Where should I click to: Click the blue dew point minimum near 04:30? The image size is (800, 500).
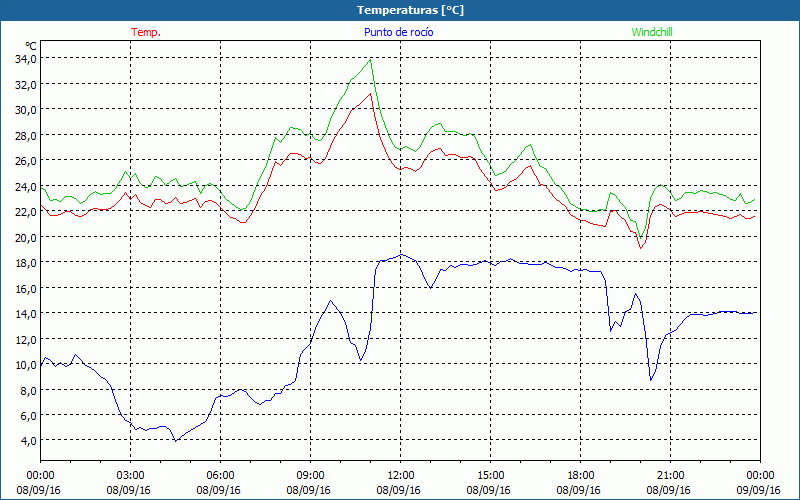[x=176, y=440]
